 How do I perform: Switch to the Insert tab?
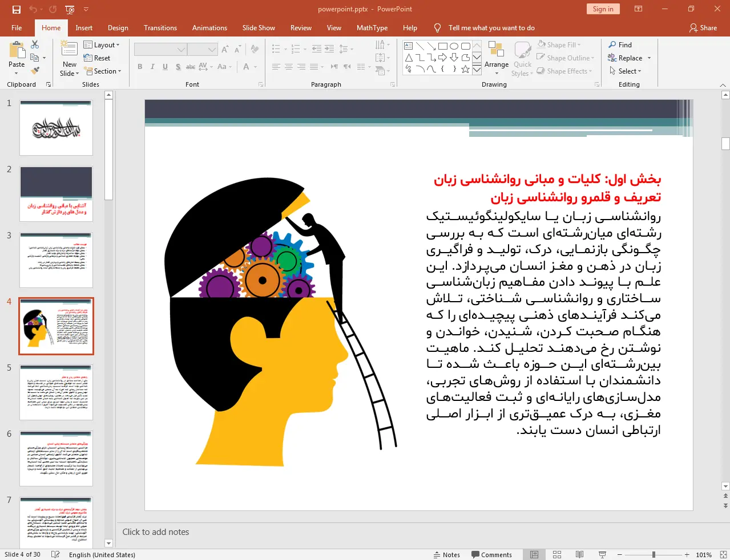pos(84,27)
